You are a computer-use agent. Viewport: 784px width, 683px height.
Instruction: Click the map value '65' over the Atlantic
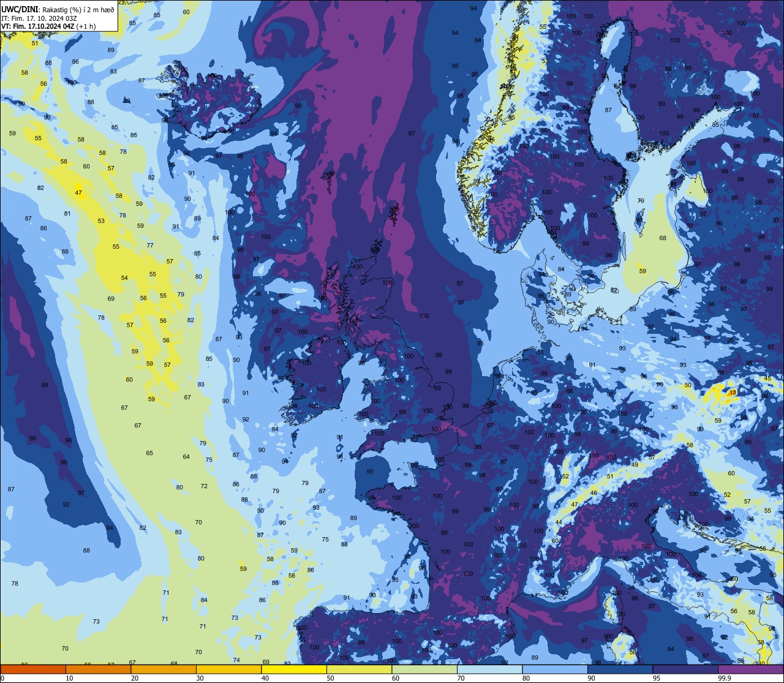click(149, 453)
